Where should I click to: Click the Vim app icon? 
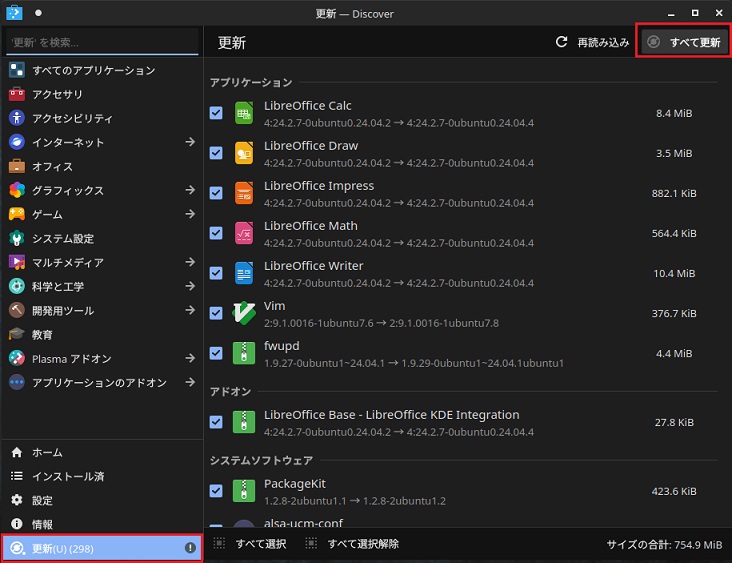244,313
